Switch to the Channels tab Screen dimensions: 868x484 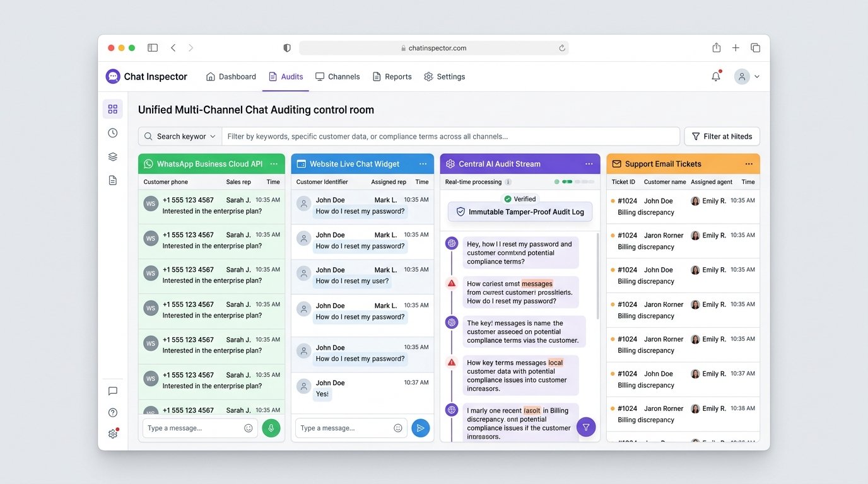pos(337,76)
